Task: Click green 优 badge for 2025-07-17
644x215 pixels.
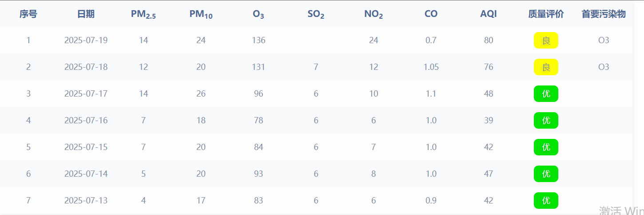Action: [x=546, y=94]
